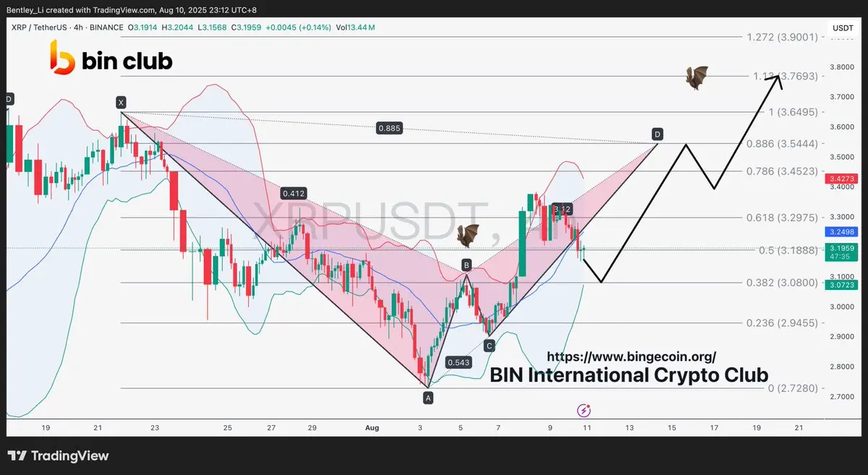This screenshot has width=868, height=475.
Task: Click the 15 date axis label
Action: 671,428
